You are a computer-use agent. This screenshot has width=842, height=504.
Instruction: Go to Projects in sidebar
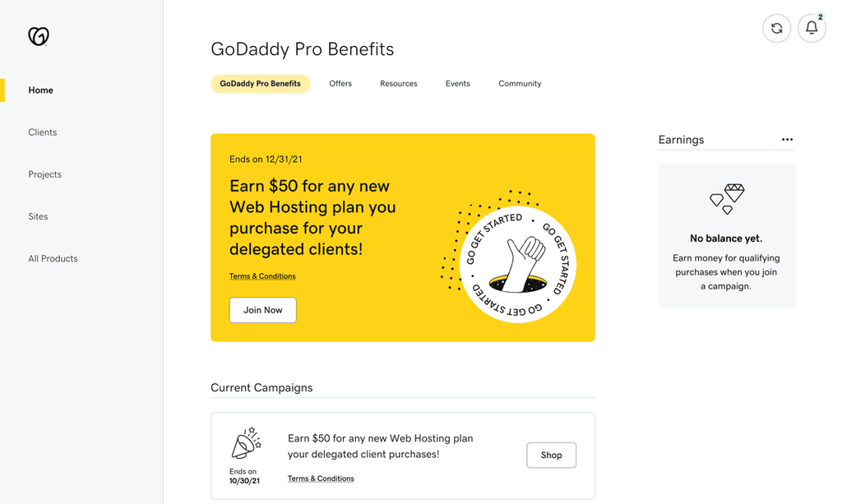tap(44, 174)
